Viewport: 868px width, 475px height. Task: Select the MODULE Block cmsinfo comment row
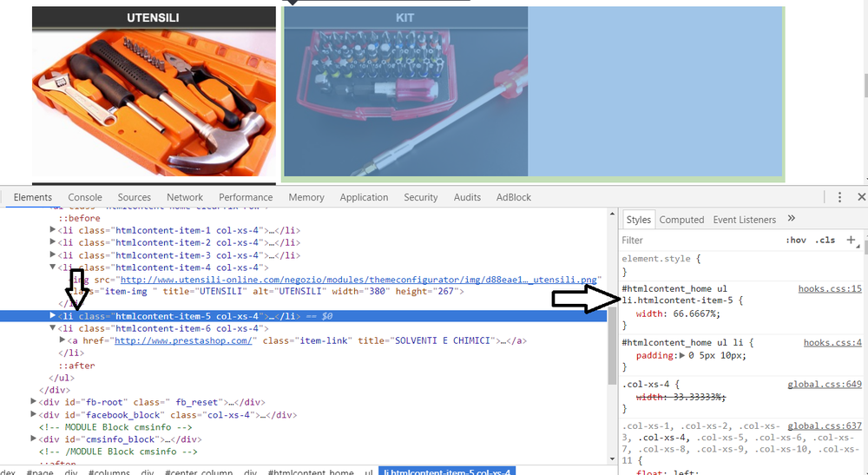(115, 427)
